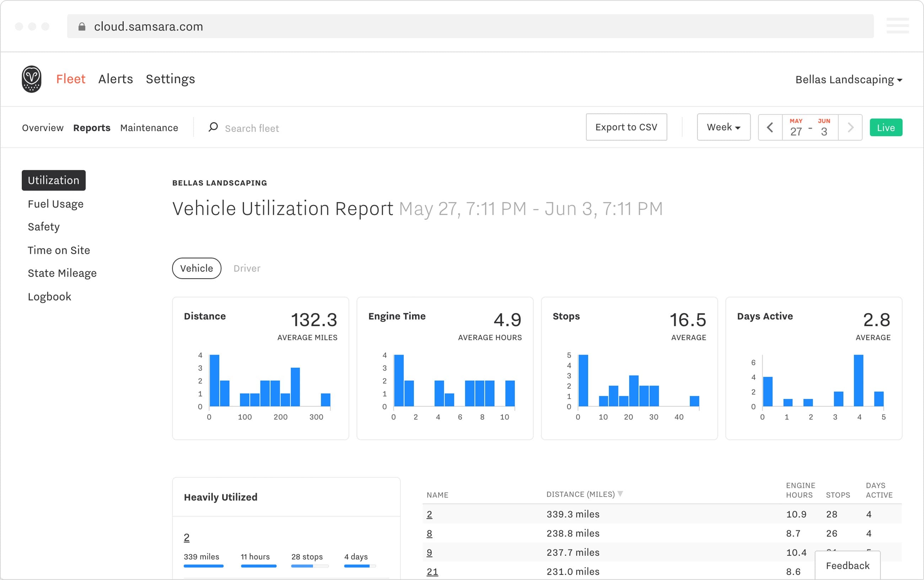Open vehicle 2 in Heavily Utilized card

pos(187,537)
